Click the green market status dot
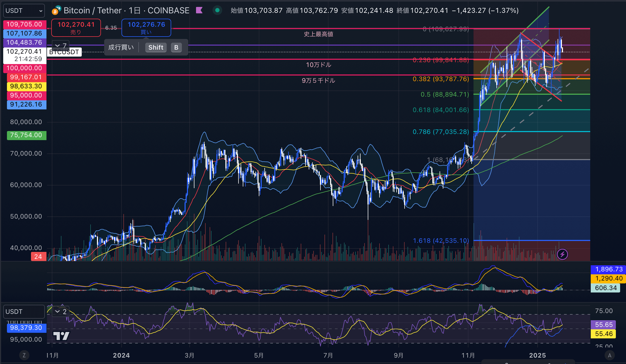Image resolution: width=626 pixels, height=364 pixels. pos(217,10)
